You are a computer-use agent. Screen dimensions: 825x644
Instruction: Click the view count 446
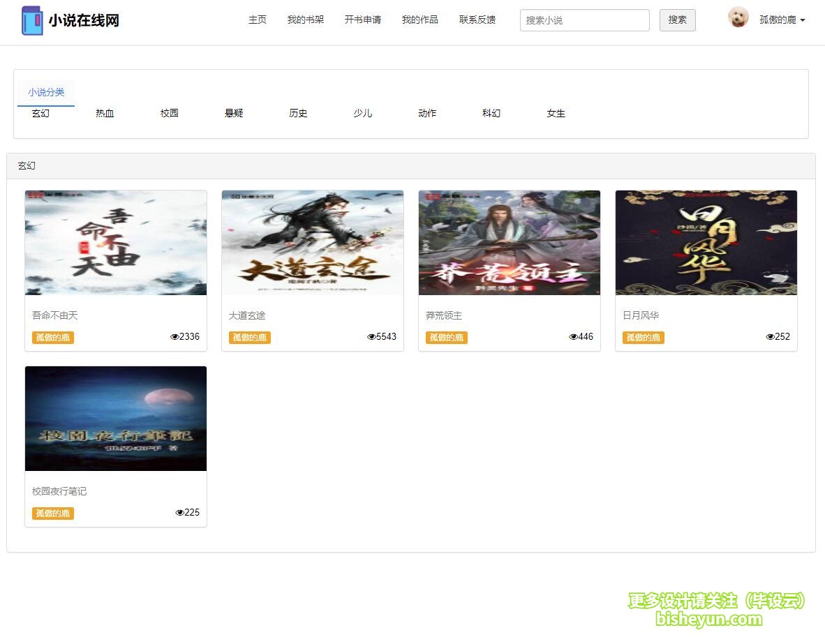click(x=586, y=337)
